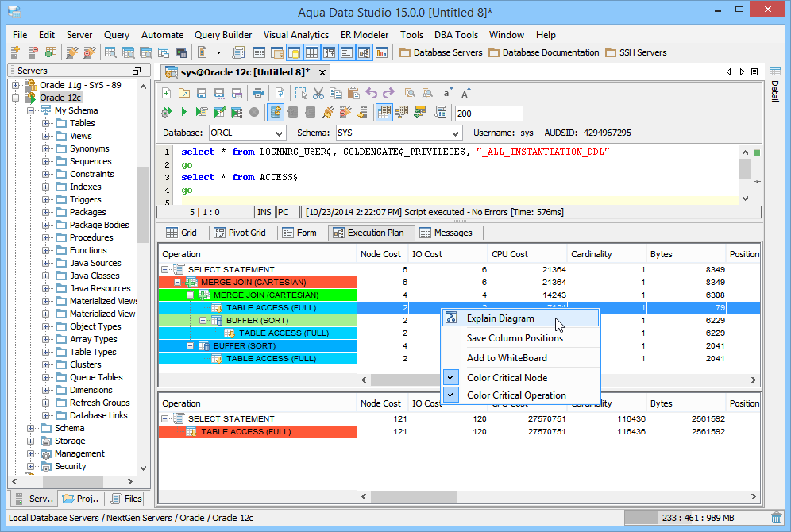Click the Files panel button at bottom
Image resolution: width=791 pixels, height=532 pixels.
click(126, 499)
